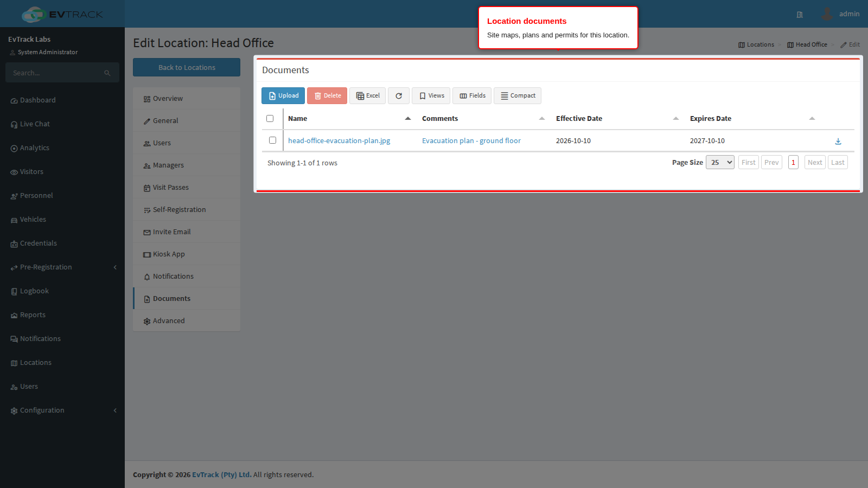Click the Head Office breadcrumb
This screenshot has width=868, height=488.
tap(807, 45)
